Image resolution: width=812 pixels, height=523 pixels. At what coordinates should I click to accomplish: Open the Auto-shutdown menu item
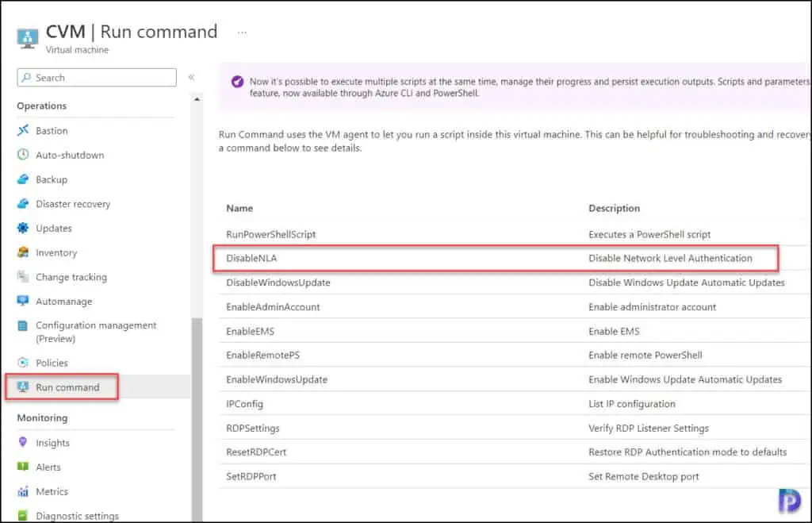[70, 155]
